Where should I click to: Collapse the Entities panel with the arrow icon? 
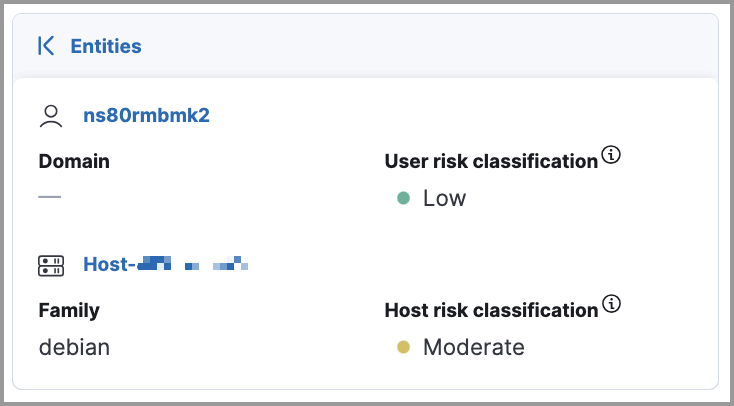(45, 46)
